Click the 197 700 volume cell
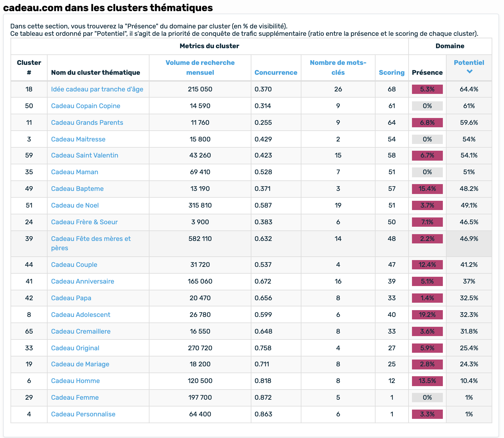 [x=200, y=398]
